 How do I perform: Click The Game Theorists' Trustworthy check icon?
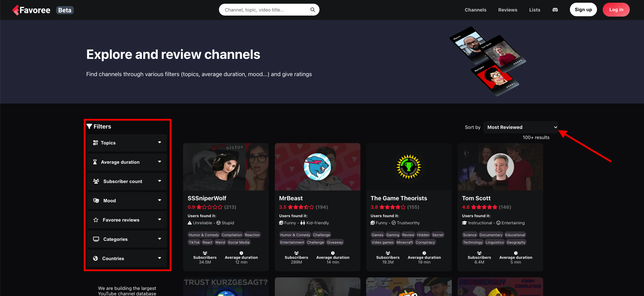[x=394, y=223]
